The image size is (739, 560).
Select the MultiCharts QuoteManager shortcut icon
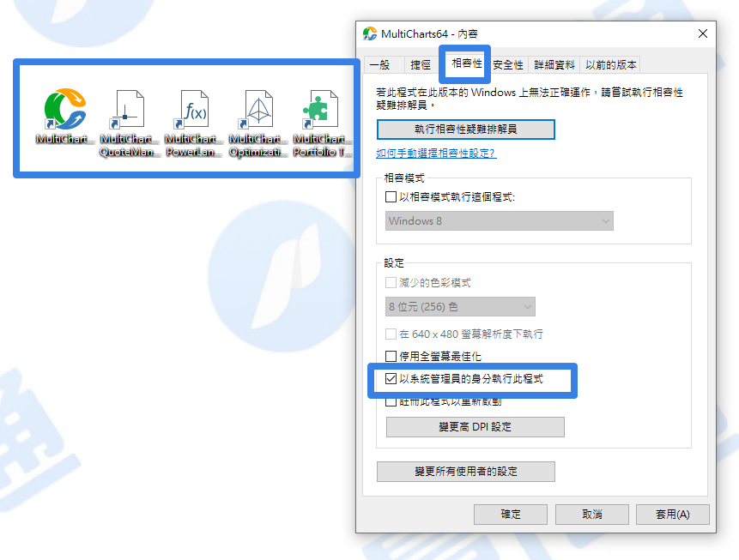(128, 109)
